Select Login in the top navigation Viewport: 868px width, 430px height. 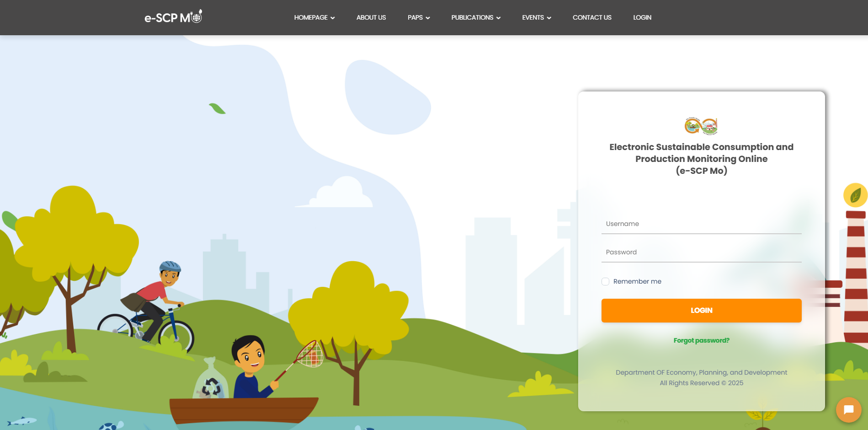click(642, 17)
